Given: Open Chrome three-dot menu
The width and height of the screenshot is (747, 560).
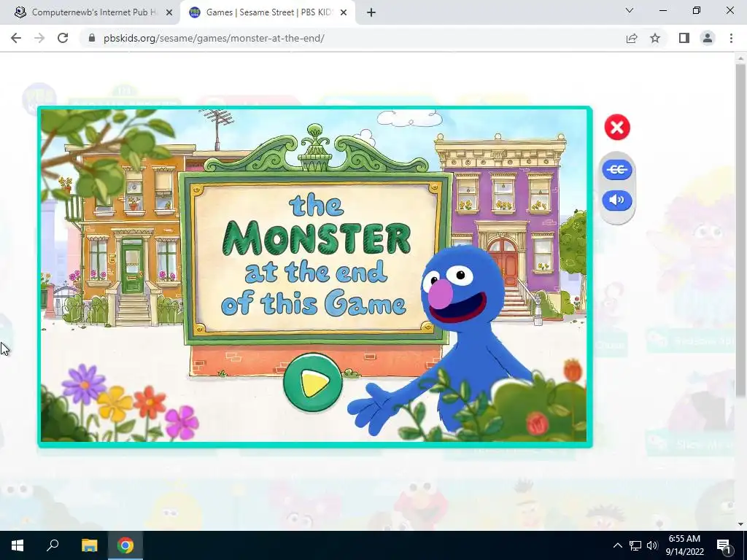Looking at the screenshot, I should click(731, 38).
